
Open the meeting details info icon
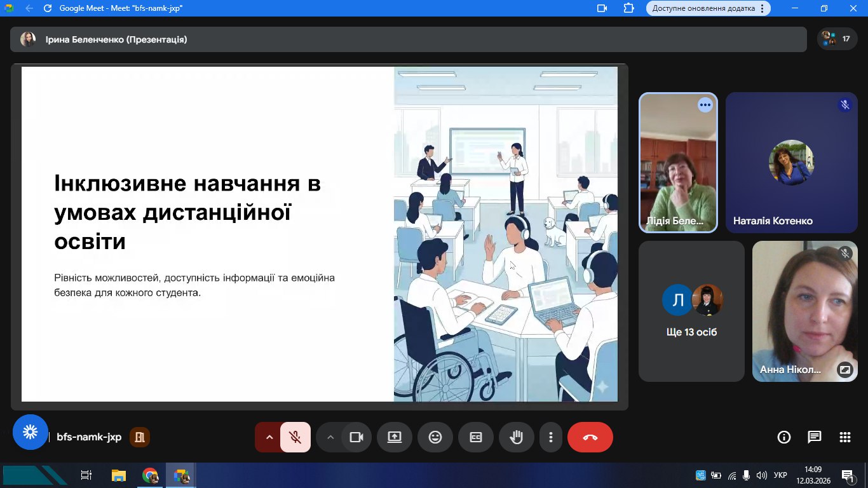(x=784, y=437)
